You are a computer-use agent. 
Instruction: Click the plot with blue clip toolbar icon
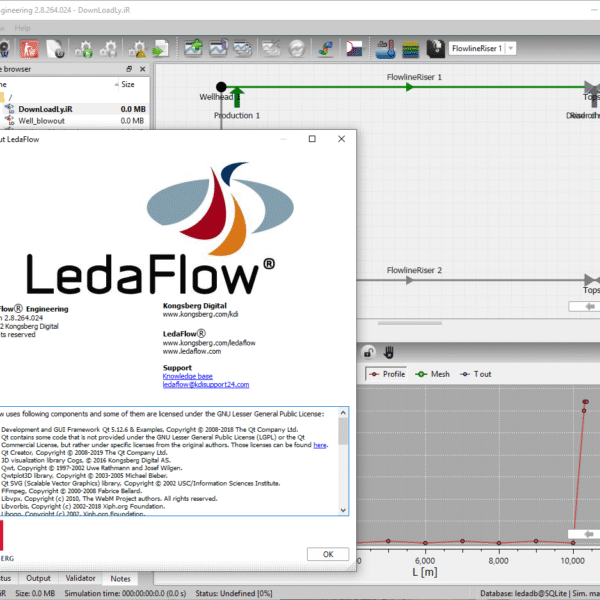pos(218,49)
